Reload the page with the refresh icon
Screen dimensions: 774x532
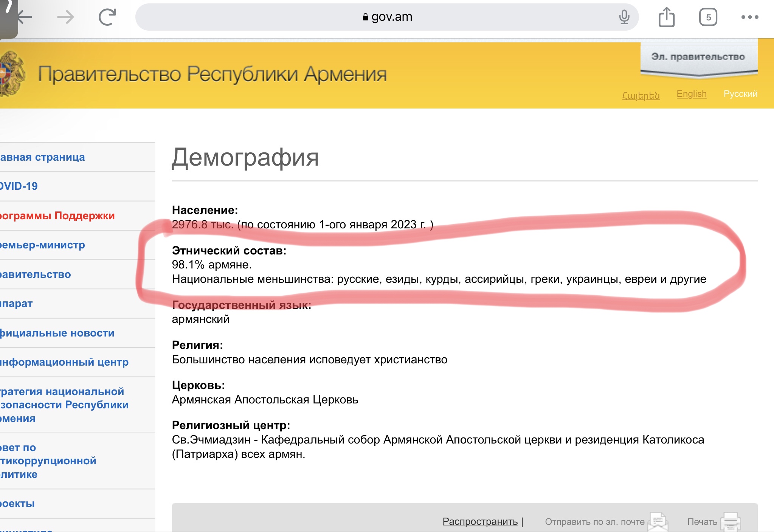107,17
